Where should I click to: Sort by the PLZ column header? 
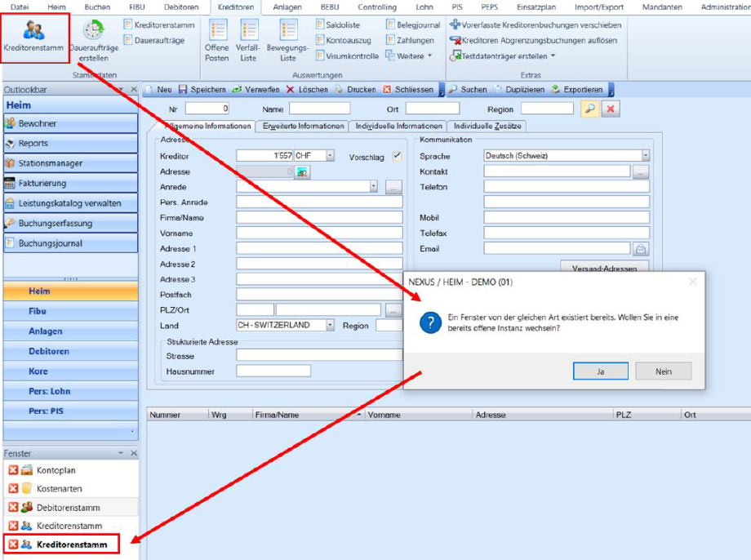[647, 415]
